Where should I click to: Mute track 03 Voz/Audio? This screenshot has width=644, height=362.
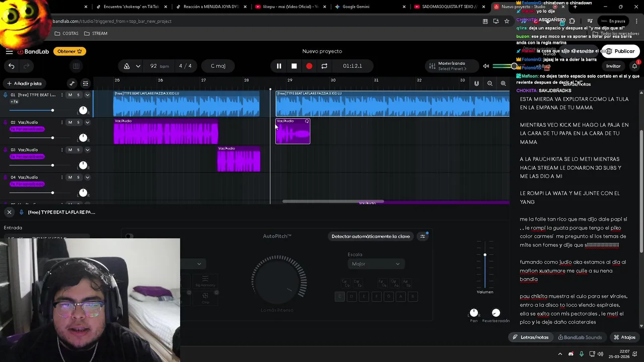(x=70, y=150)
